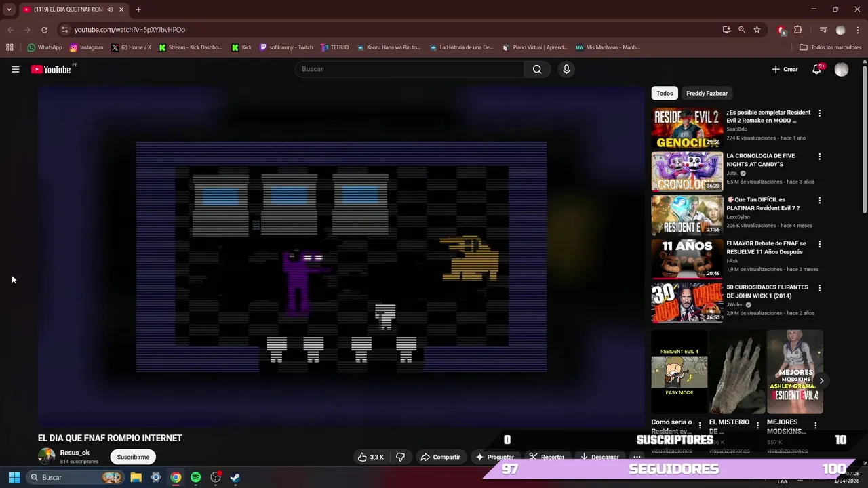Expand the tab search dropdown arrow
The height and width of the screenshot is (488, 868).
pyautogui.click(x=9, y=9)
